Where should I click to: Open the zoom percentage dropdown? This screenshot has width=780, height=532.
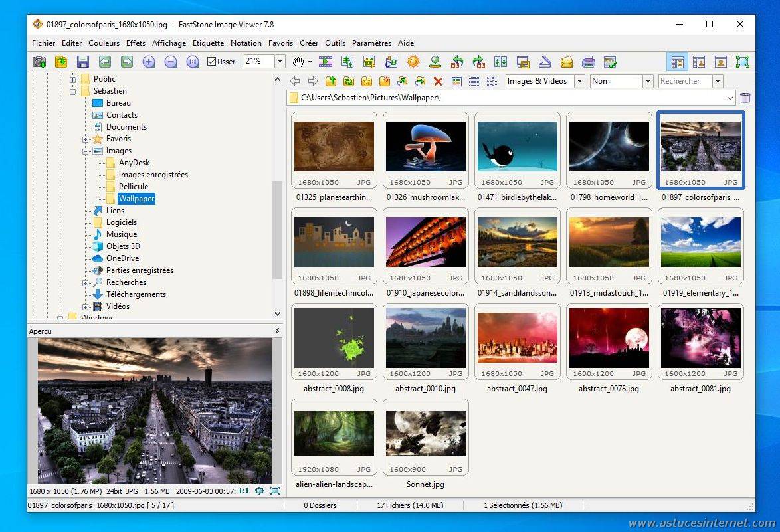280,62
